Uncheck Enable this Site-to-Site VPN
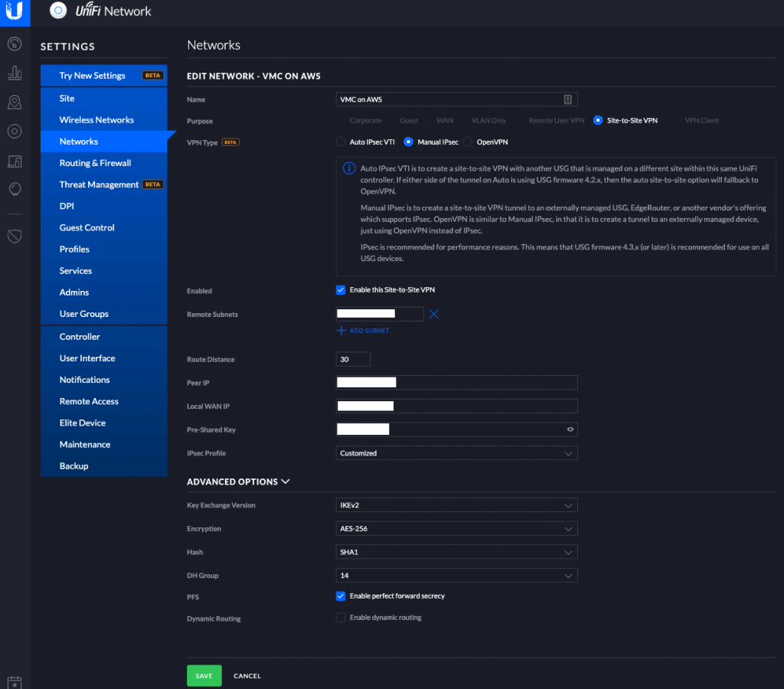The height and width of the screenshot is (689, 784). click(x=341, y=290)
